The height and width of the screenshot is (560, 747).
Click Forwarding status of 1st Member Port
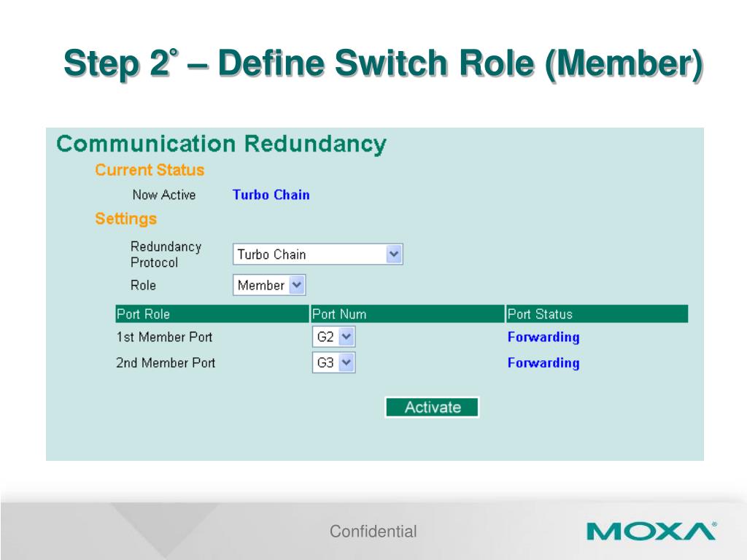(543, 337)
